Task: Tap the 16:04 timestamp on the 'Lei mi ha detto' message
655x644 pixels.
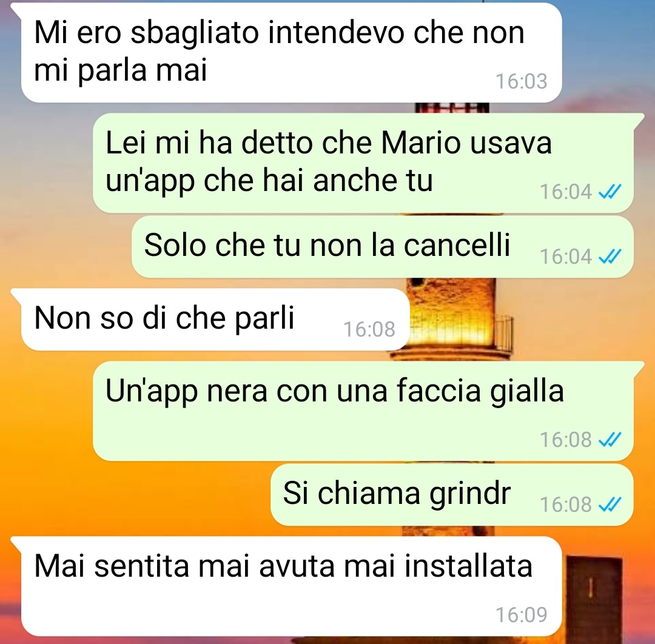Action: pos(566,192)
